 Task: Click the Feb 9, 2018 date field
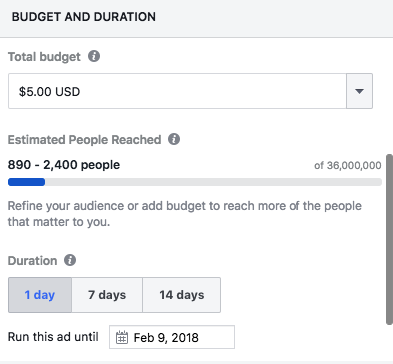point(172,337)
